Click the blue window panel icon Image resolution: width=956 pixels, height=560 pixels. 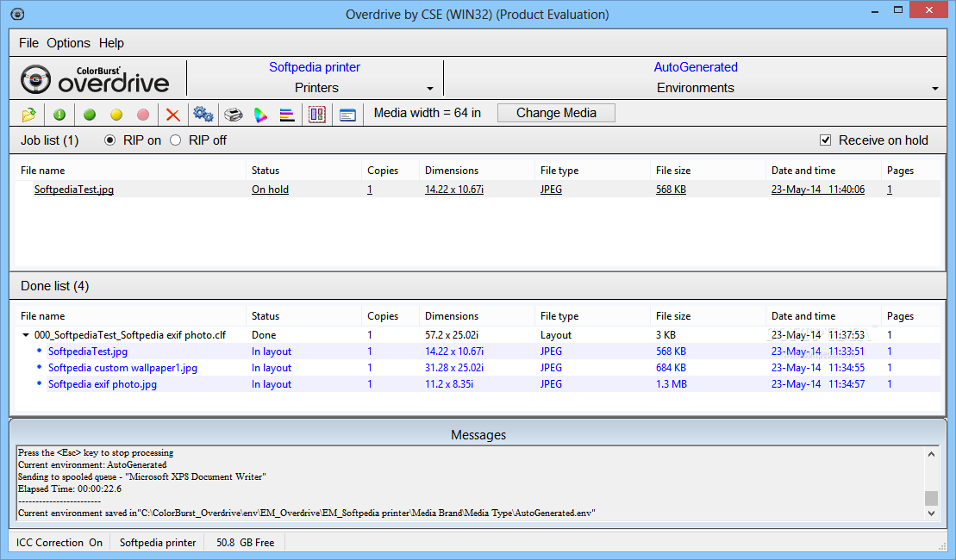coord(347,115)
